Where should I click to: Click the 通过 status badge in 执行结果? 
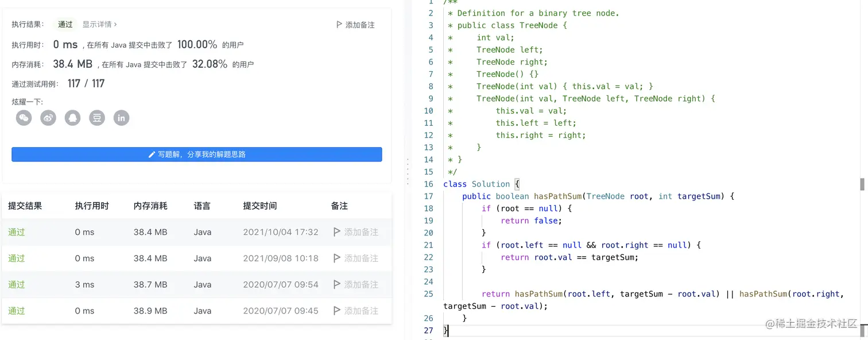(65, 24)
